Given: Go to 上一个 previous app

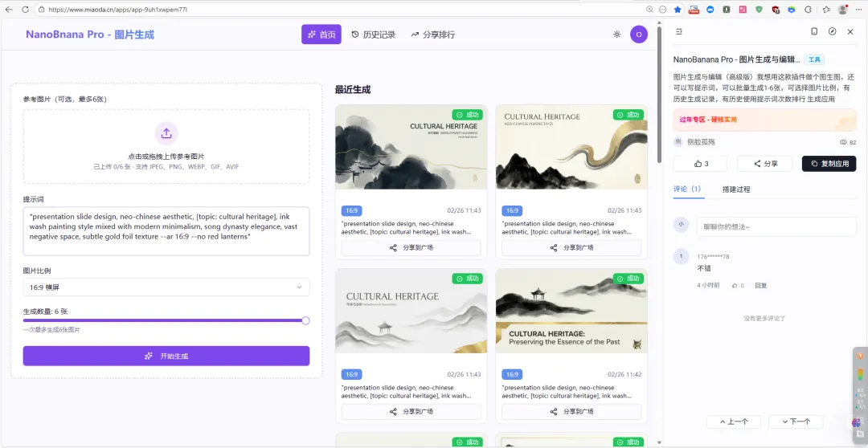Looking at the screenshot, I should pos(734,422).
